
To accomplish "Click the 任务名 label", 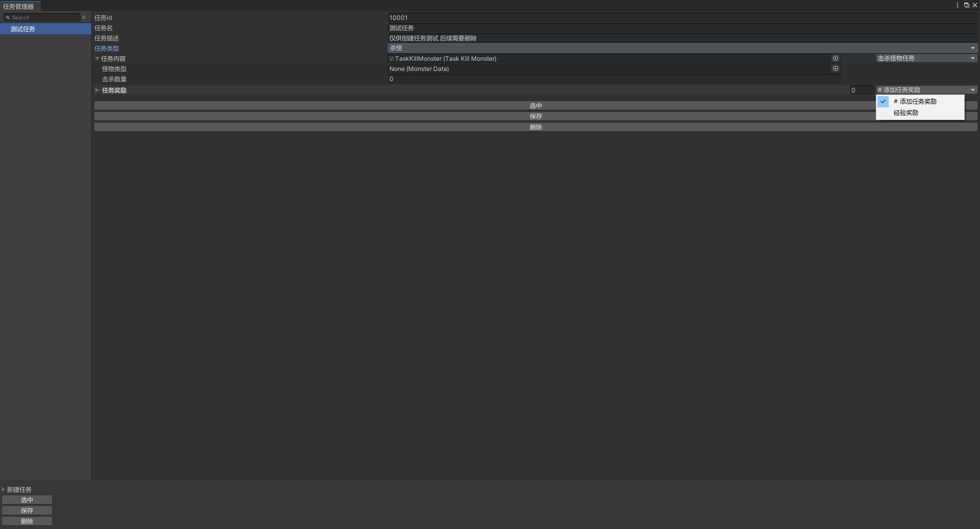I will pos(104,28).
